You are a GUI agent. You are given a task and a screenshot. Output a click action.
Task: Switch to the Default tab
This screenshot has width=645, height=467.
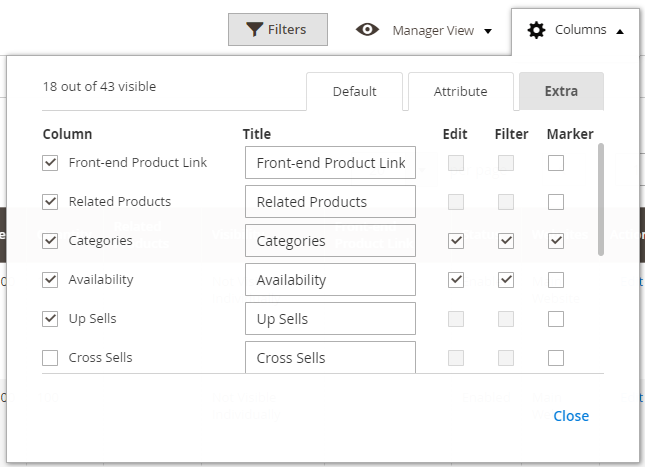click(x=354, y=91)
